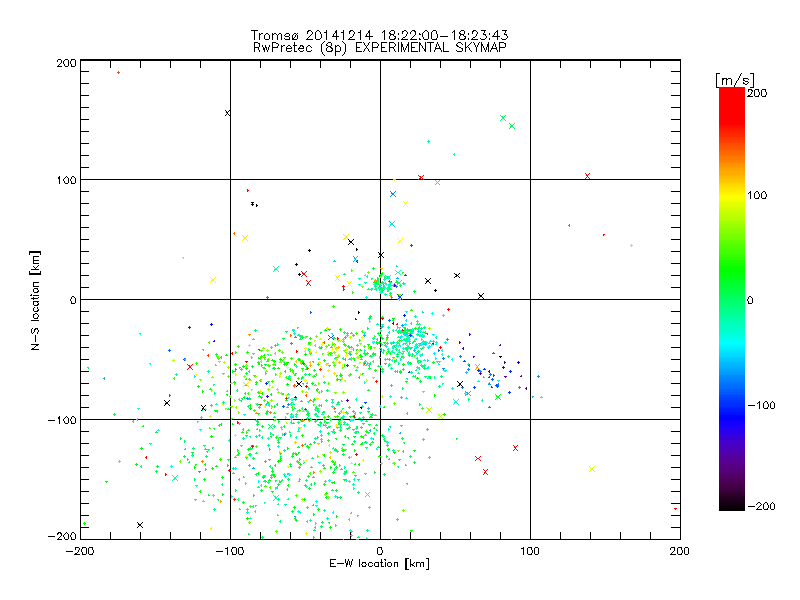This screenshot has width=800, height=600.
Task: Click the "N-S location [km]" vertical axis label
Action: 35,301
